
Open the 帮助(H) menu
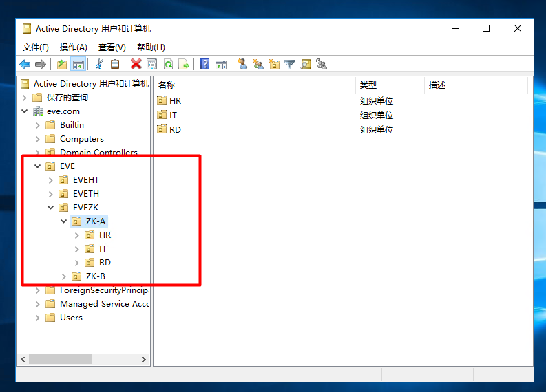pos(151,47)
